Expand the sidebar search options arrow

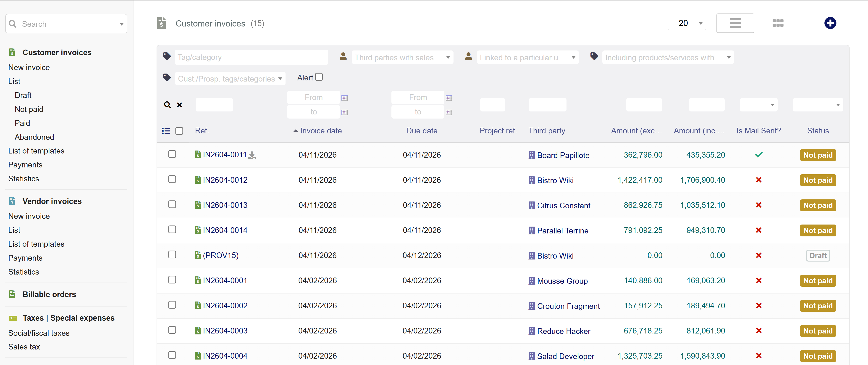click(121, 24)
